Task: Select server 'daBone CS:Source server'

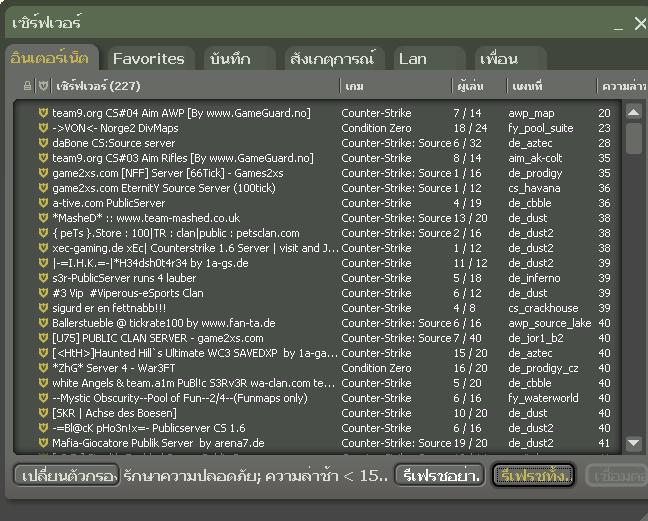Action: [317, 143]
